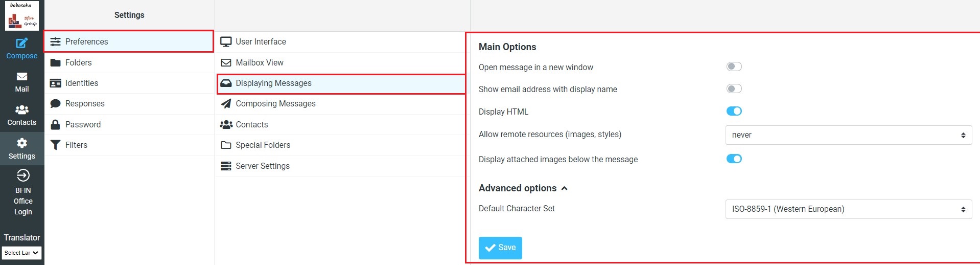Click the Filters funnel icon
Image resolution: width=980 pixels, height=265 pixels.
56,145
